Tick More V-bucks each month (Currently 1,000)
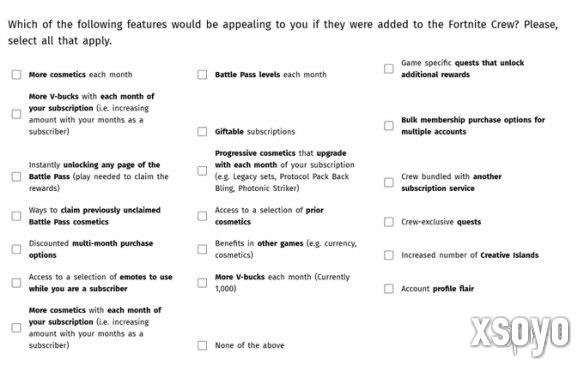The height and width of the screenshot is (365, 584). click(202, 283)
